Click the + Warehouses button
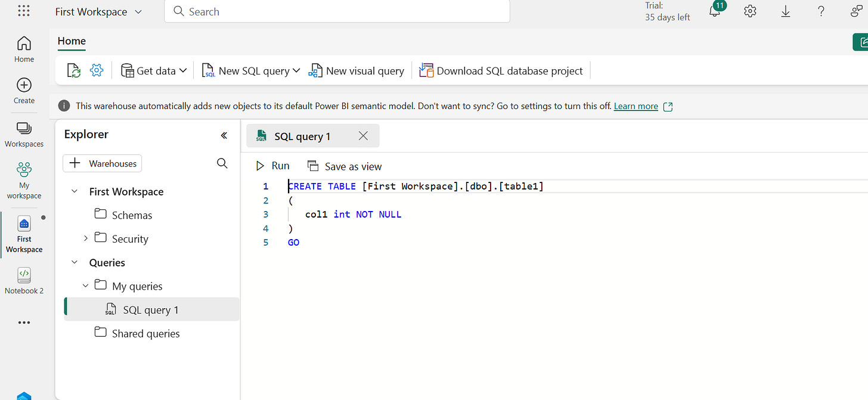The width and height of the screenshot is (868, 400). click(x=103, y=163)
